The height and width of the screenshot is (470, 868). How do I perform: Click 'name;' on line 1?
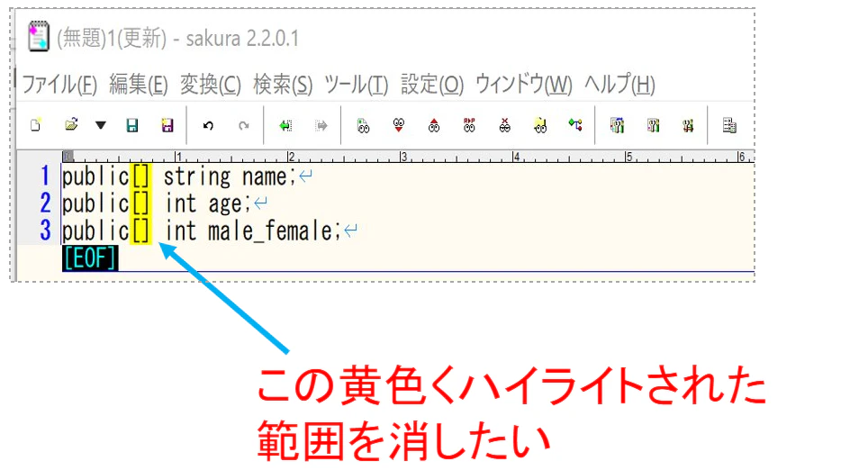click(x=269, y=177)
